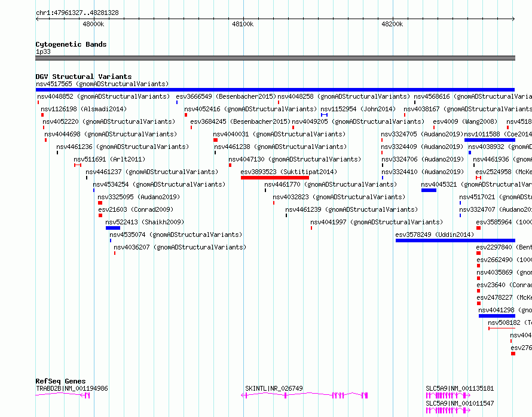Open the nsv4461770 variant label
Screen dimensions: 532x417
click(x=331, y=184)
